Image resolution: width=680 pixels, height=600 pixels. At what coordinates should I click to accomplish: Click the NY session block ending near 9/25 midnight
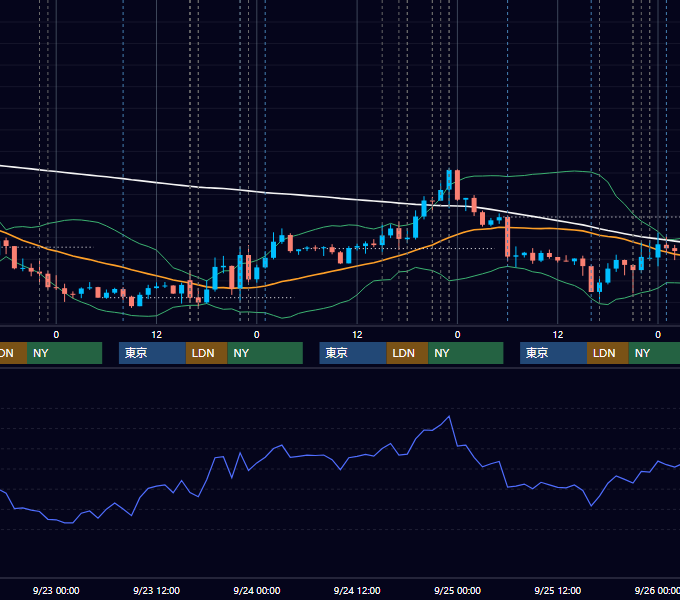pyautogui.click(x=466, y=353)
